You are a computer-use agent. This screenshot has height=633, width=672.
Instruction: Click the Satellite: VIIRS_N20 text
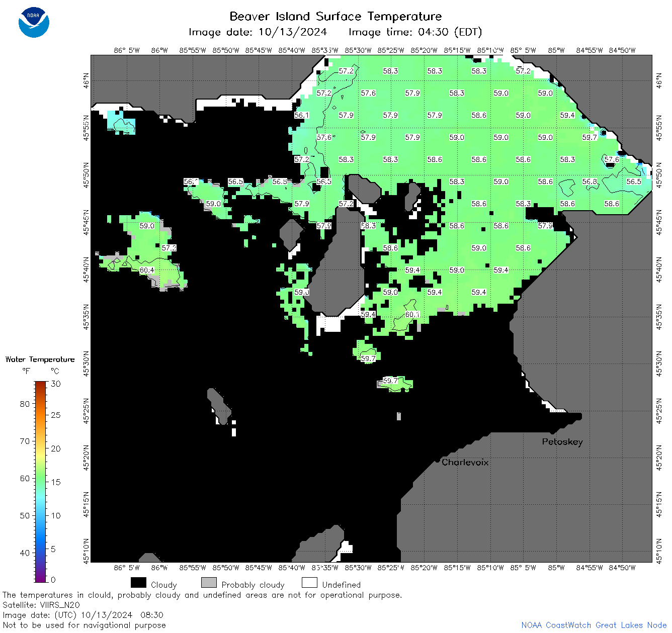(41, 605)
